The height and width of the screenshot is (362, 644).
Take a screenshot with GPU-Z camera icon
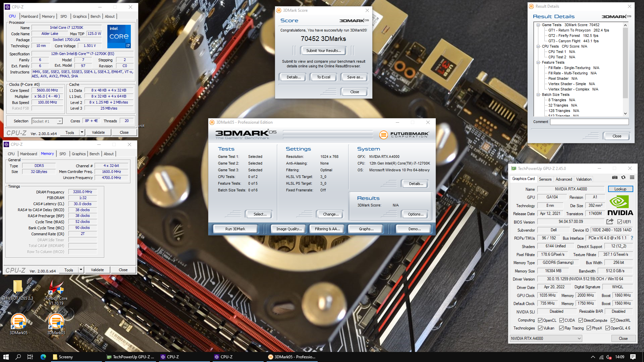point(614,178)
